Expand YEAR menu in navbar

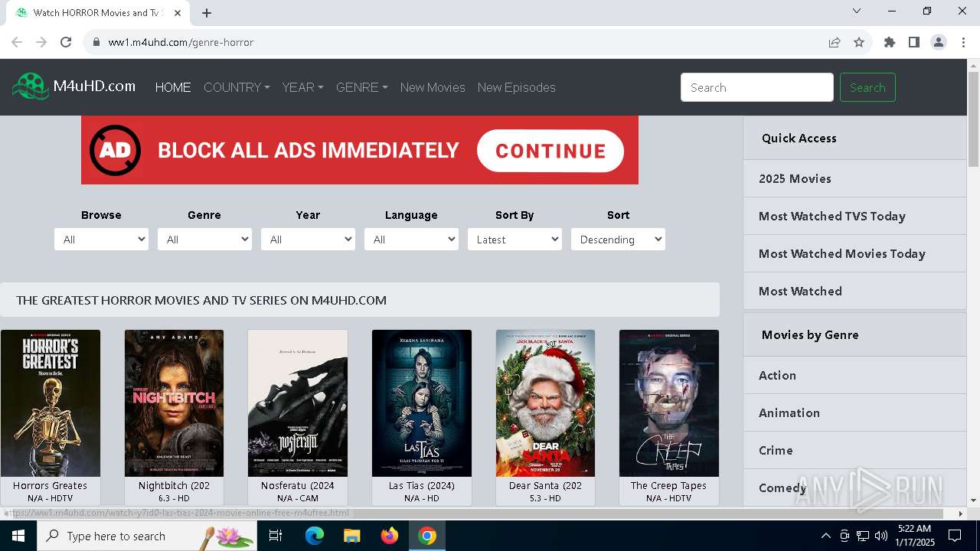point(302,87)
